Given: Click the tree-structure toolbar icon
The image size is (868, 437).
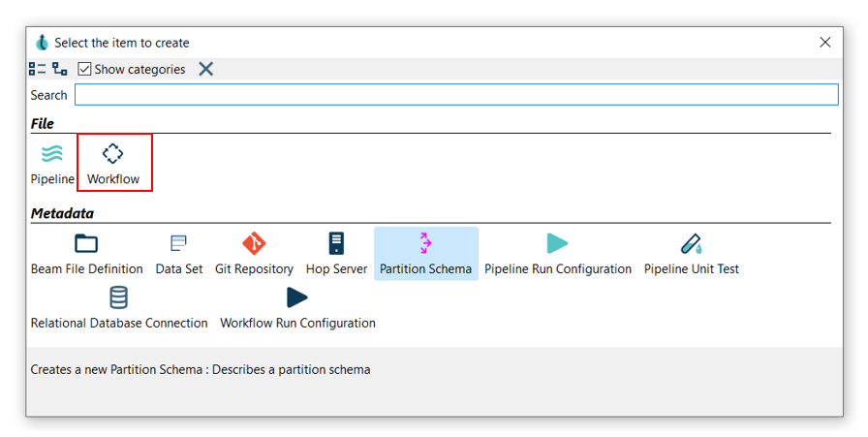Looking at the screenshot, I should [x=60, y=69].
